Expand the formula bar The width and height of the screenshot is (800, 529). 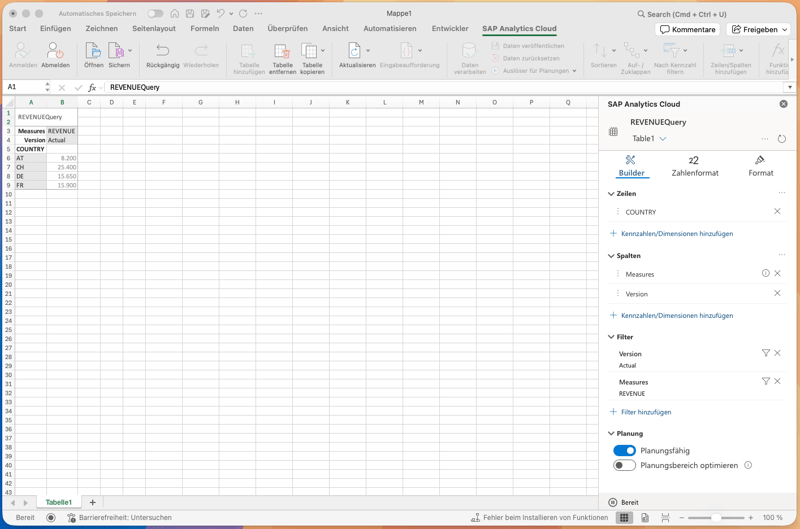[x=790, y=87]
